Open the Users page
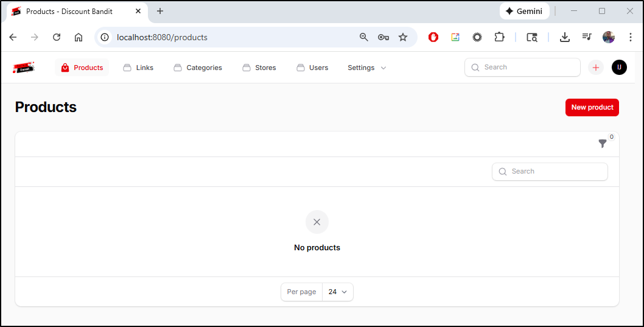644x327 pixels. [x=312, y=68]
